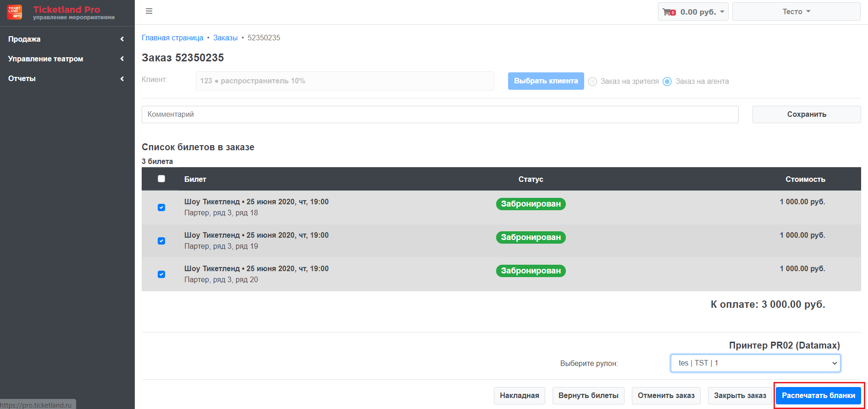Screen dimensions: 868x409
Task: Uncheck the ticket with seat ряд 20
Action: (161, 274)
